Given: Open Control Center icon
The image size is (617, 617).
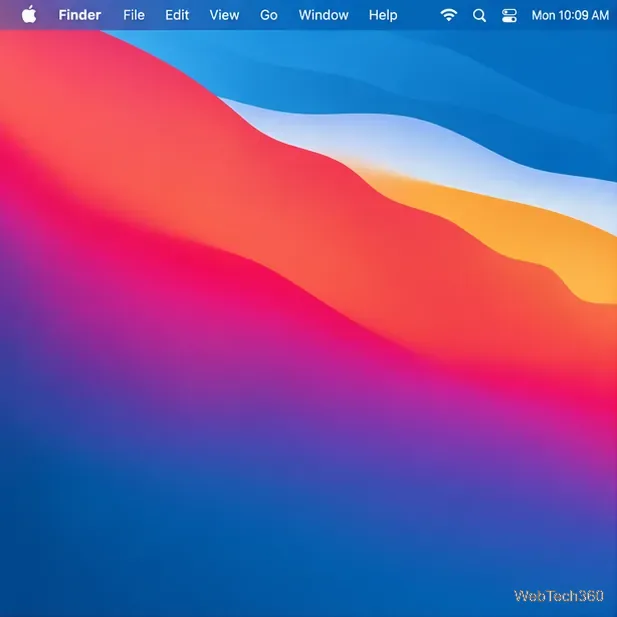Looking at the screenshot, I should [x=509, y=15].
